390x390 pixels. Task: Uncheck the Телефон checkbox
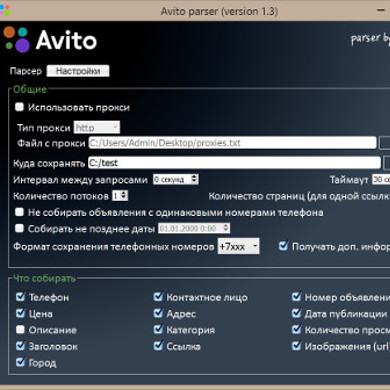[x=20, y=296]
